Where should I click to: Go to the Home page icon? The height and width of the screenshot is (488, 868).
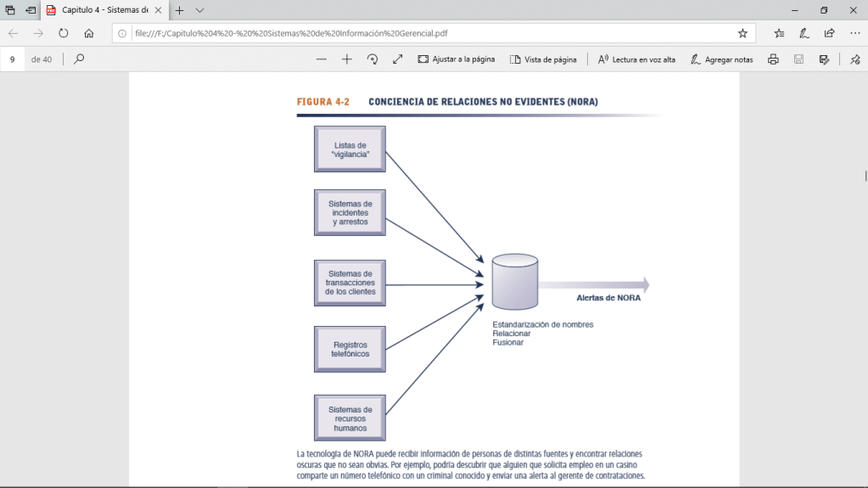[x=88, y=33]
